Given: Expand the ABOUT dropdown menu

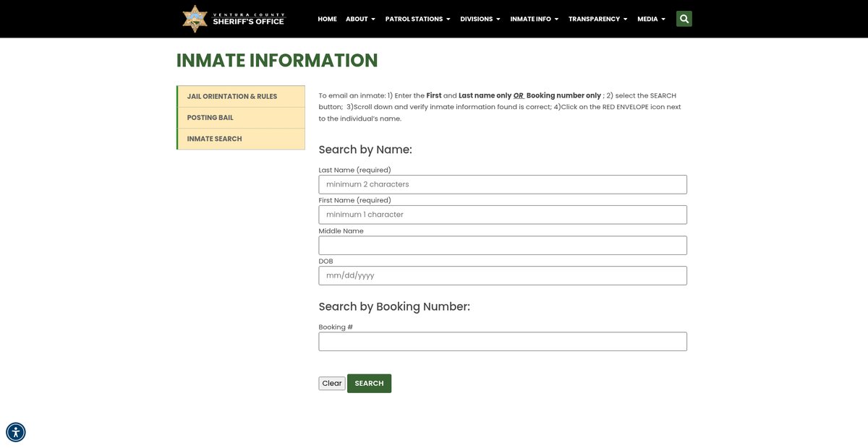Looking at the screenshot, I should (x=360, y=19).
